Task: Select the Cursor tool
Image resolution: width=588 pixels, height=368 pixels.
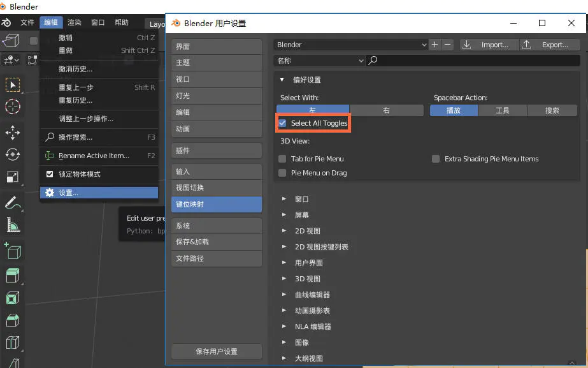Action: click(12, 107)
